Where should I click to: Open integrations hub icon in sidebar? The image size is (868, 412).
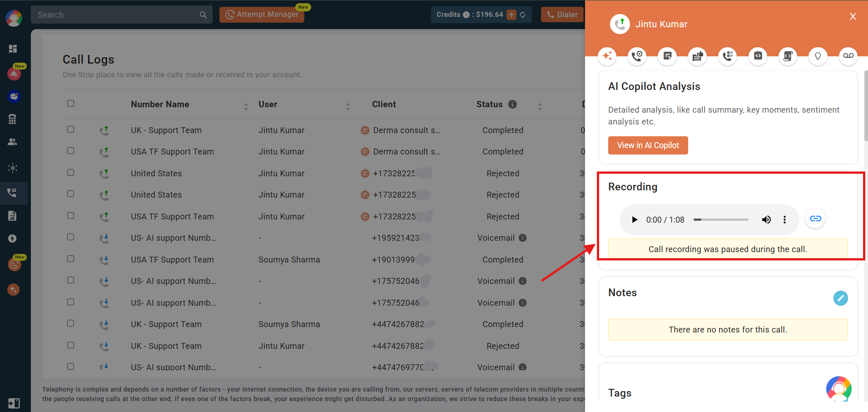tap(13, 168)
